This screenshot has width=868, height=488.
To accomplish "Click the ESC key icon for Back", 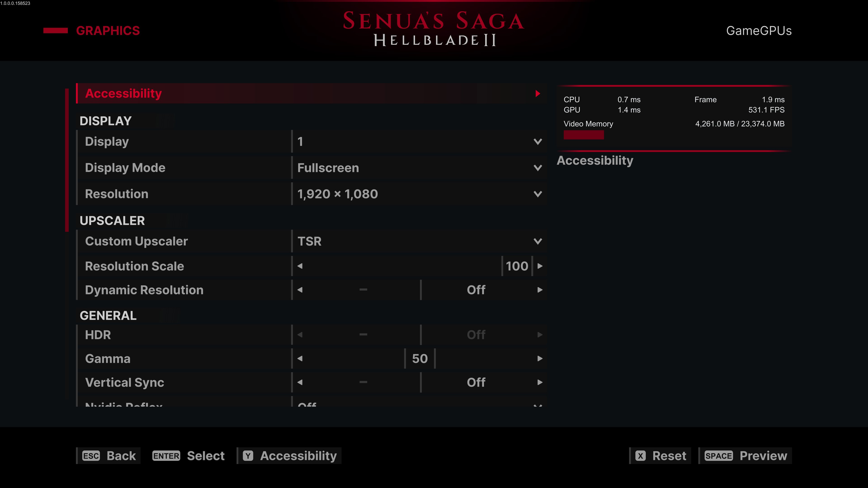I will (x=91, y=456).
